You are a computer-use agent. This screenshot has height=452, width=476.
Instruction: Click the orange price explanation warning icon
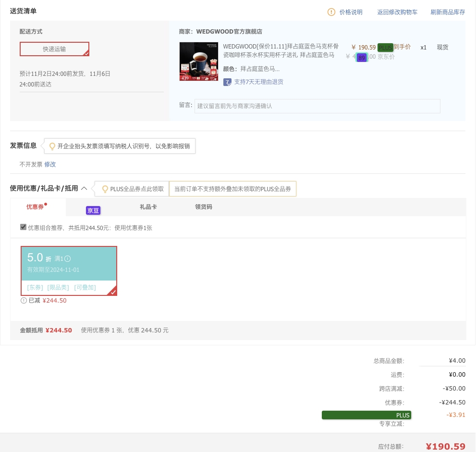331,12
